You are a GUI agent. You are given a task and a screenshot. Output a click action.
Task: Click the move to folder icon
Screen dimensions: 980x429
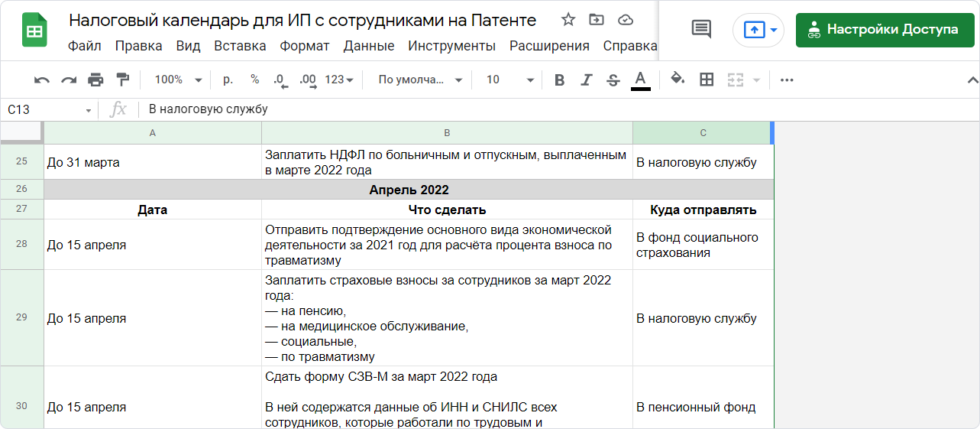(597, 20)
